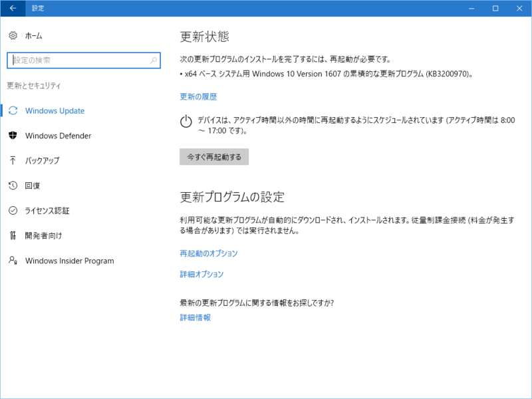Image resolution: width=532 pixels, height=399 pixels.
Task: Click the Windows Defender shield icon
Action: tap(13, 136)
